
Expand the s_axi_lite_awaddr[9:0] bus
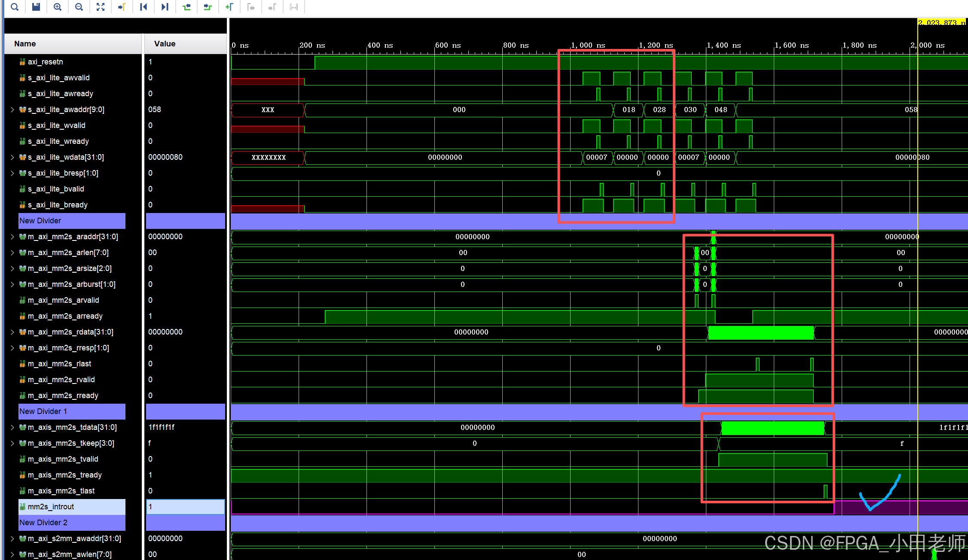pos(12,110)
